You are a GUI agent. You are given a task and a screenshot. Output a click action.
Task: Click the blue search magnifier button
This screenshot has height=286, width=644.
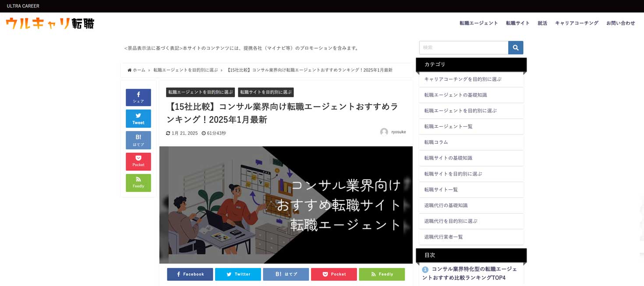(x=515, y=48)
